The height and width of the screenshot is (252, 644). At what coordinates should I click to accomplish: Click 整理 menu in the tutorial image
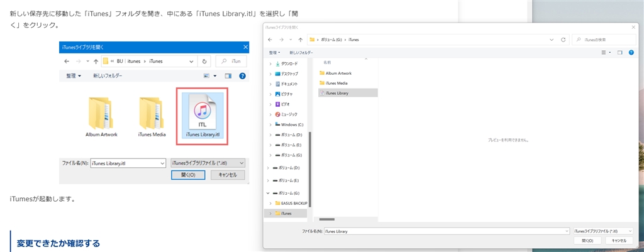click(x=74, y=76)
